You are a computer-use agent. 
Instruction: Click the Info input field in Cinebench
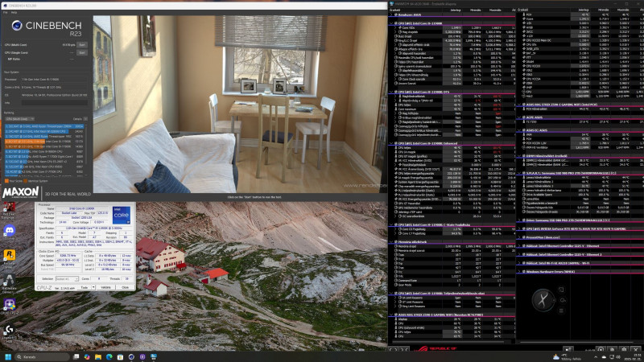pos(54,103)
